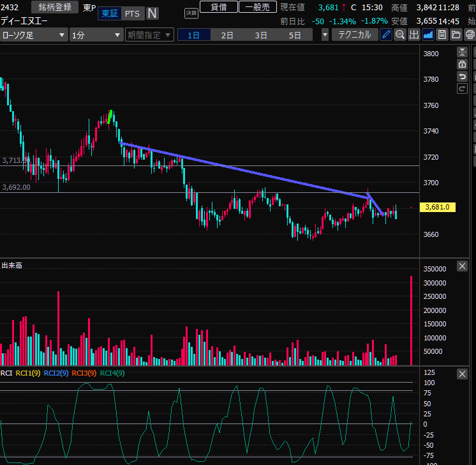Open the テクニカル indicators button
Screen dimensions: 476x465
coord(355,34)
